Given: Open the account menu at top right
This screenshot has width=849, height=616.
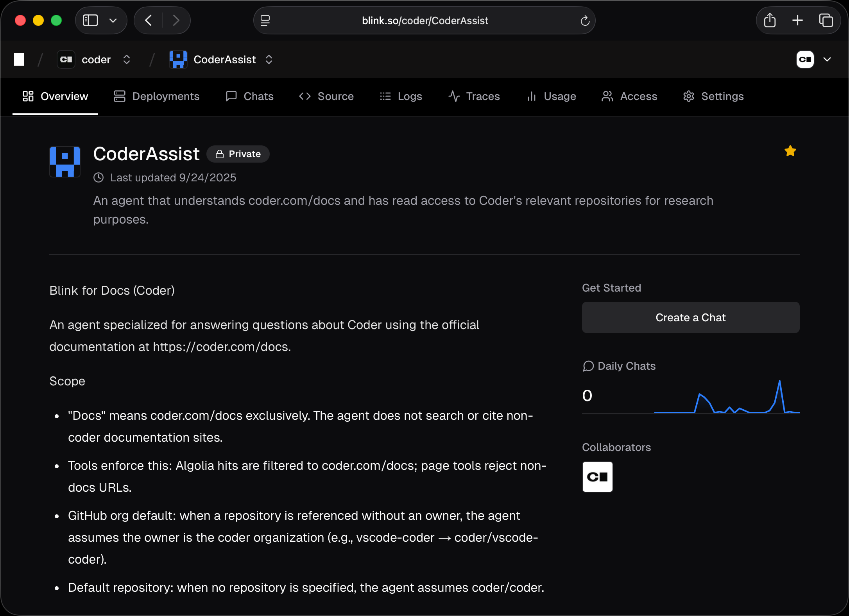Looking at the screenshot, I should [814, 59].
